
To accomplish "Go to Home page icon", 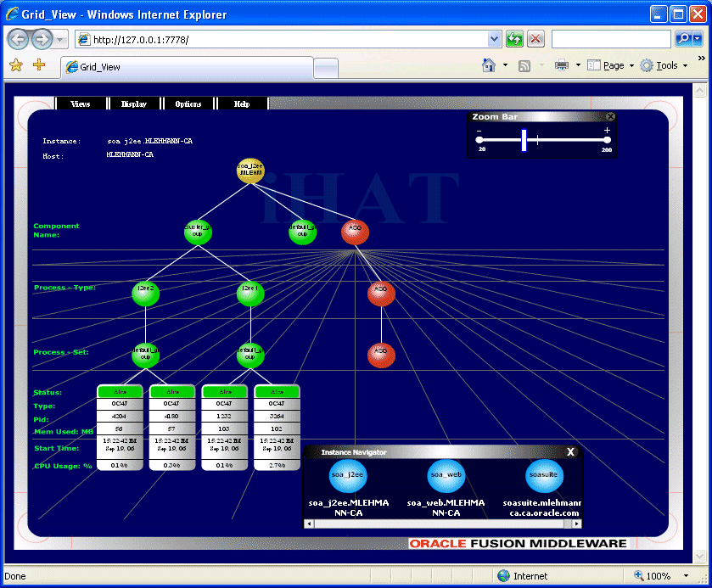I will pos(489,65).
